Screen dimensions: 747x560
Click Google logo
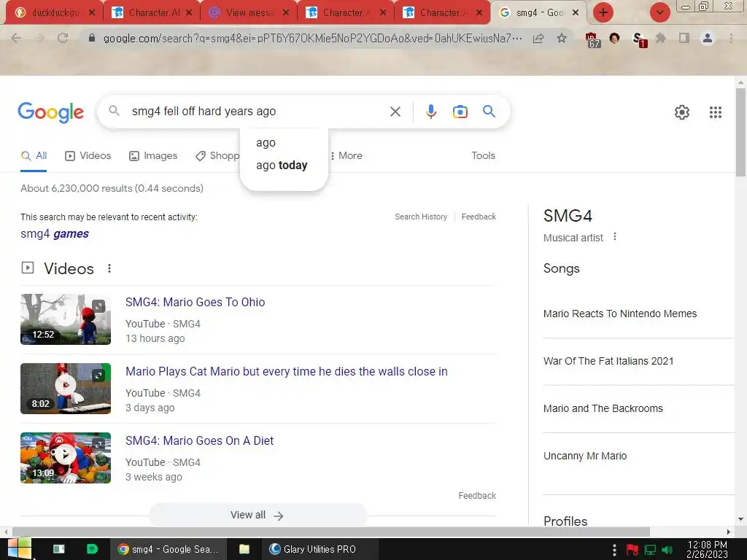(50, 112)
